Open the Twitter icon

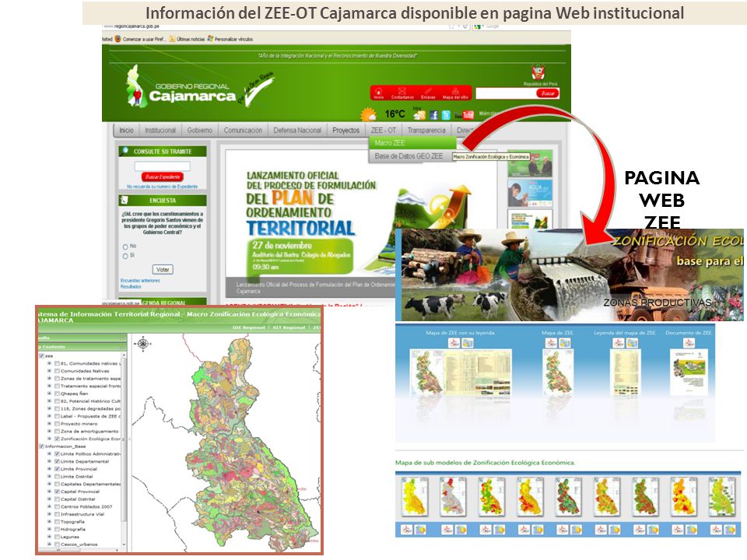tap(446, 115)
